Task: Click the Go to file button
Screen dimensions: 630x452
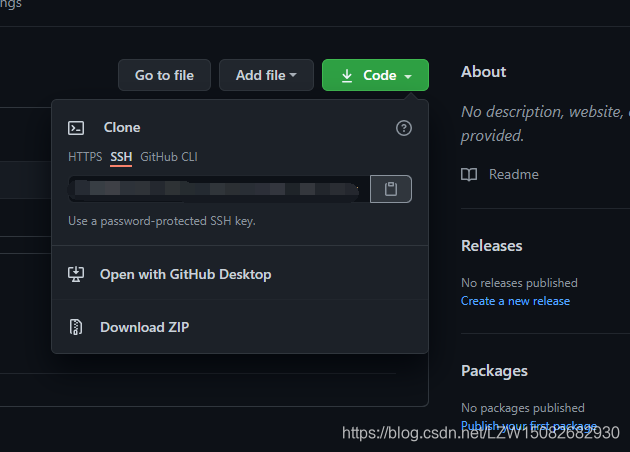Action: 164,75
